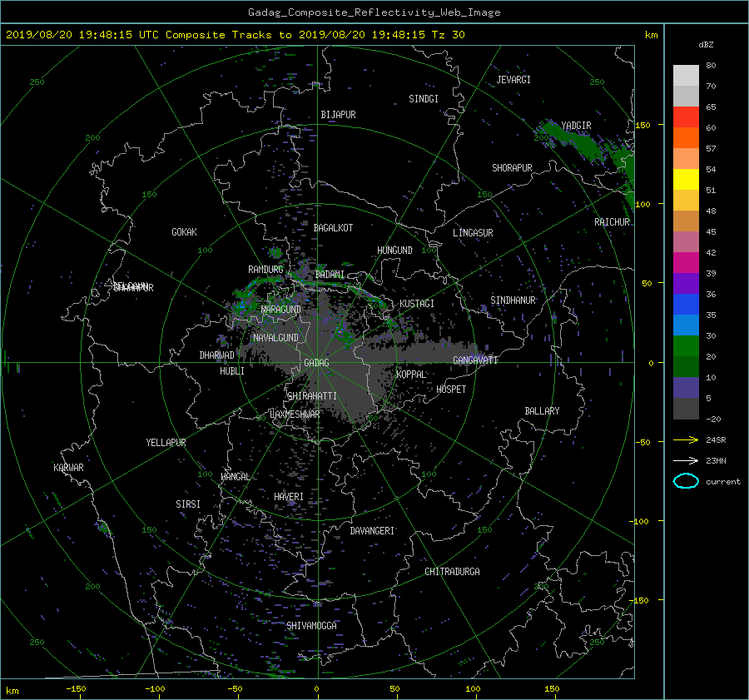Click the LINGASUR city label

click(473, 233)
